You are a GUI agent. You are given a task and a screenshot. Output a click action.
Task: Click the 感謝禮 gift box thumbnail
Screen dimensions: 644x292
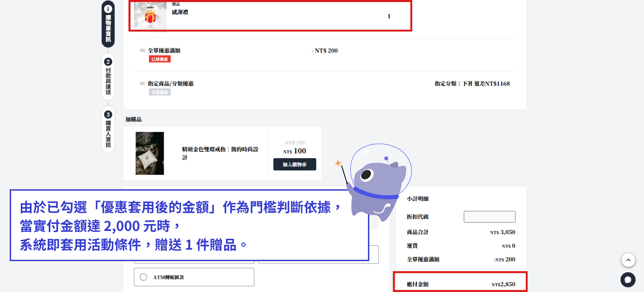coord(150,16)
